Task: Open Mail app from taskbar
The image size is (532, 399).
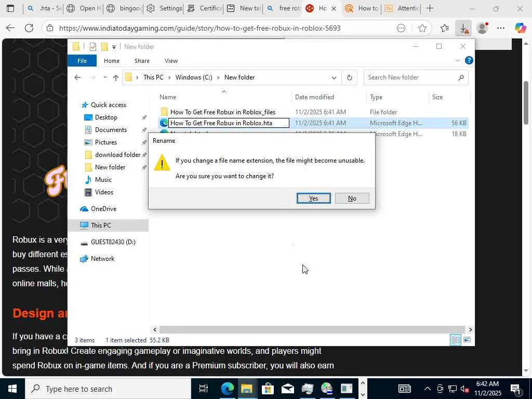Action: (x=287, y=389)
